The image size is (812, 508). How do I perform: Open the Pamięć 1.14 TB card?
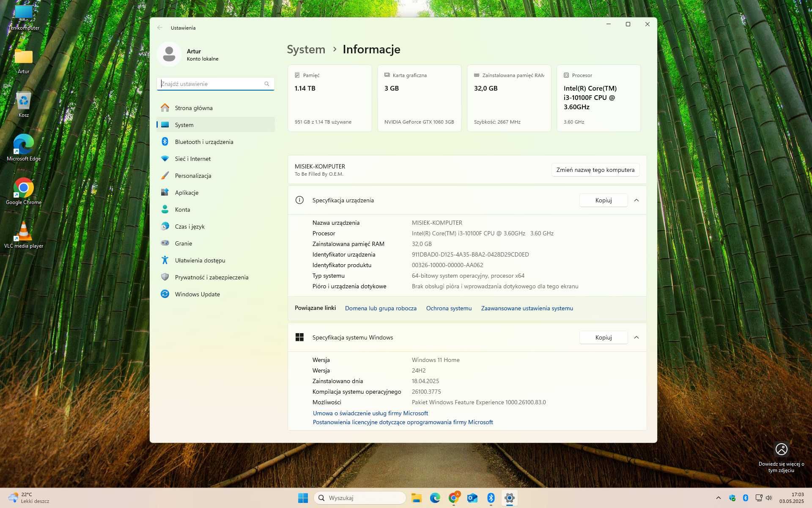(x=329, y=98)
